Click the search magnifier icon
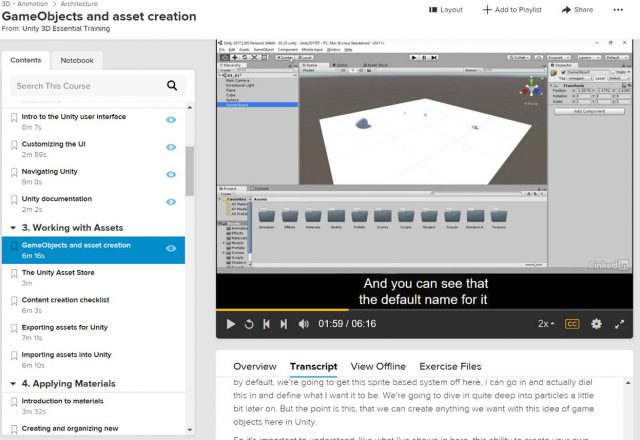This screenshot has width=640, height=440. 172,85
